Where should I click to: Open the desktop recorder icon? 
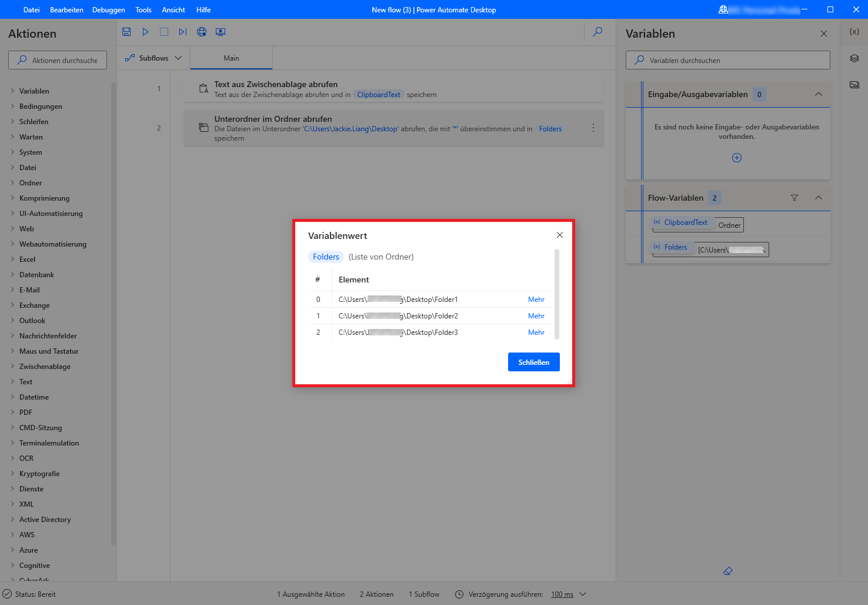point(221,32)
